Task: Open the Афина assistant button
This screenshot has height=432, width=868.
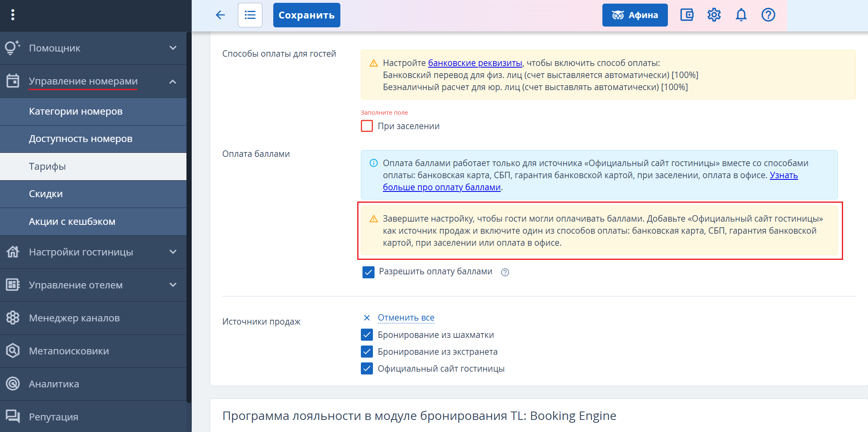Action: click(x=635, y=15)
